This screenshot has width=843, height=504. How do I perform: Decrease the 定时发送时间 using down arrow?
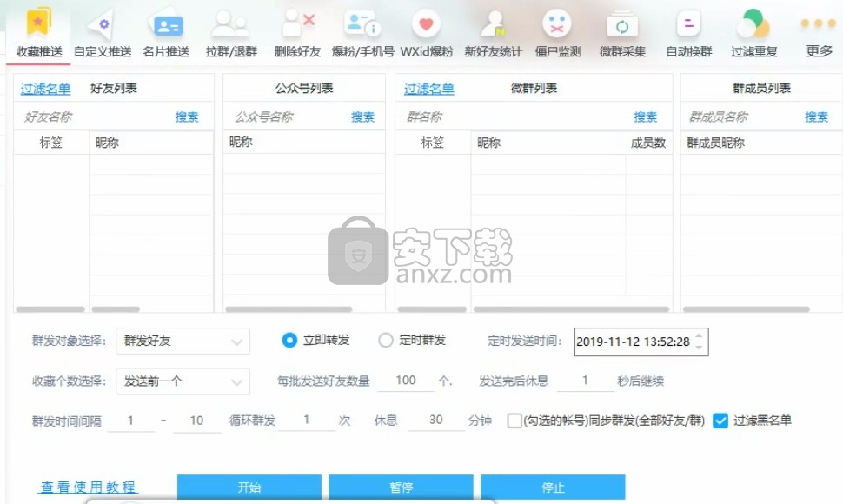click(x=699, y=347)
